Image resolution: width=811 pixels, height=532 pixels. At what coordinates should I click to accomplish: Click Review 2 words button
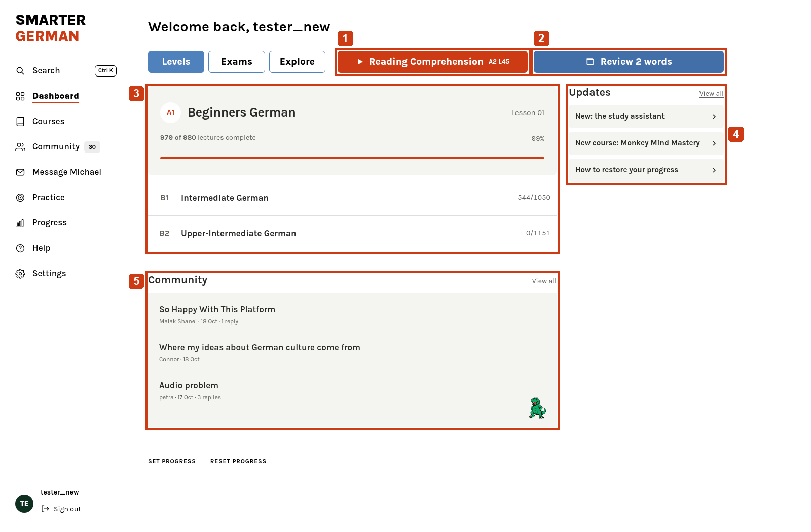[x=629, y=62]
